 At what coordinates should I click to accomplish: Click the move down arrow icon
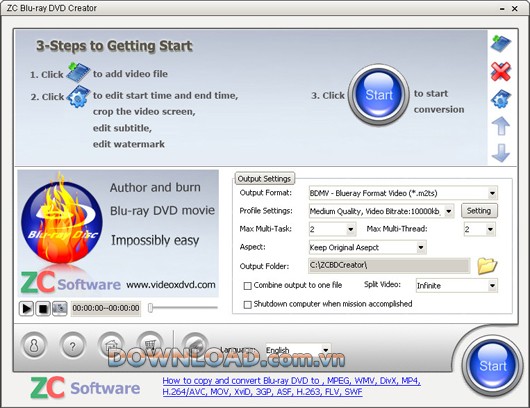click(x=501, y=153)
